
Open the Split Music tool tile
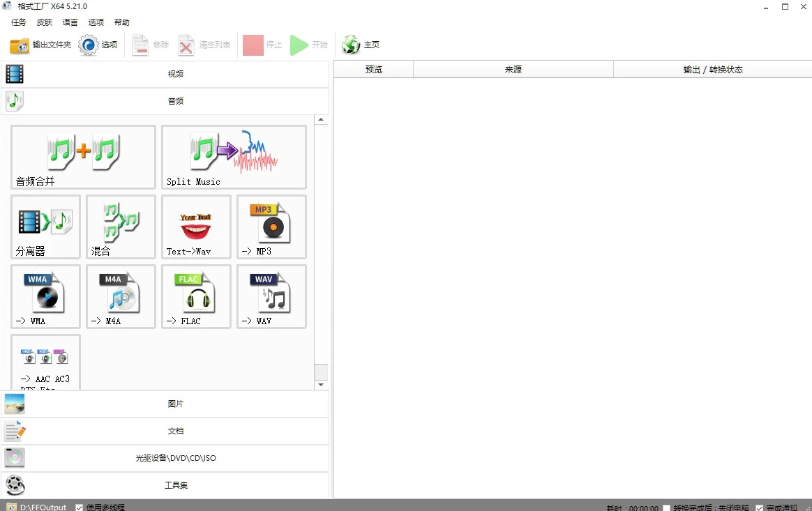point(234,157)
